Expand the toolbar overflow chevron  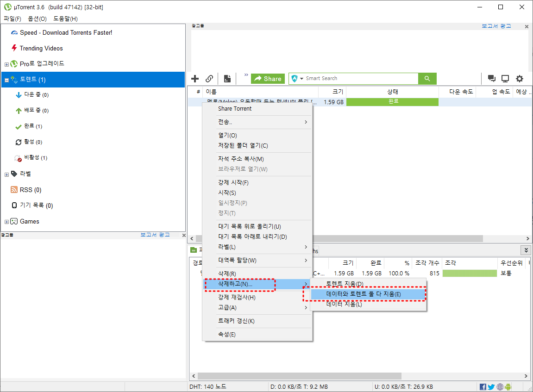tap(246, 75)
